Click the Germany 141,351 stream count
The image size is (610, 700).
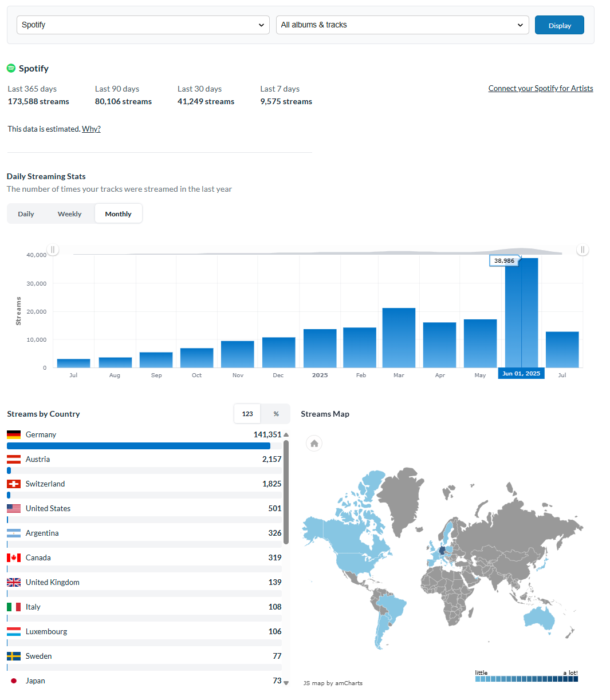point(267,434)
